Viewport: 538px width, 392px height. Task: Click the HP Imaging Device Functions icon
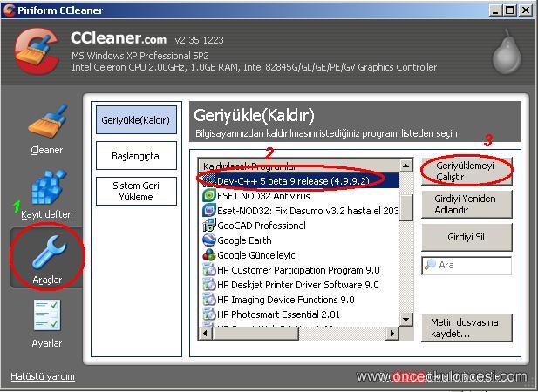[209, 300]
